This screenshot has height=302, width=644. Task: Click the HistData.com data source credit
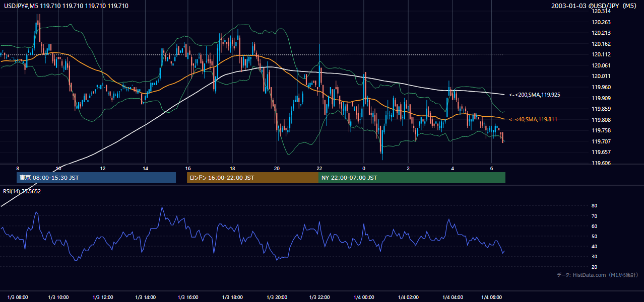[x=598, y=275]
